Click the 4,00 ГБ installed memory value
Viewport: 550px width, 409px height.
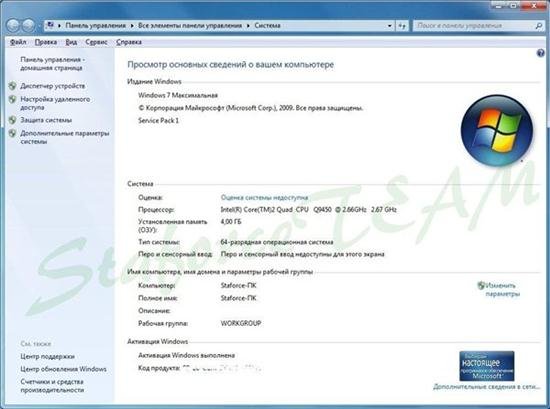coord(231,222)
